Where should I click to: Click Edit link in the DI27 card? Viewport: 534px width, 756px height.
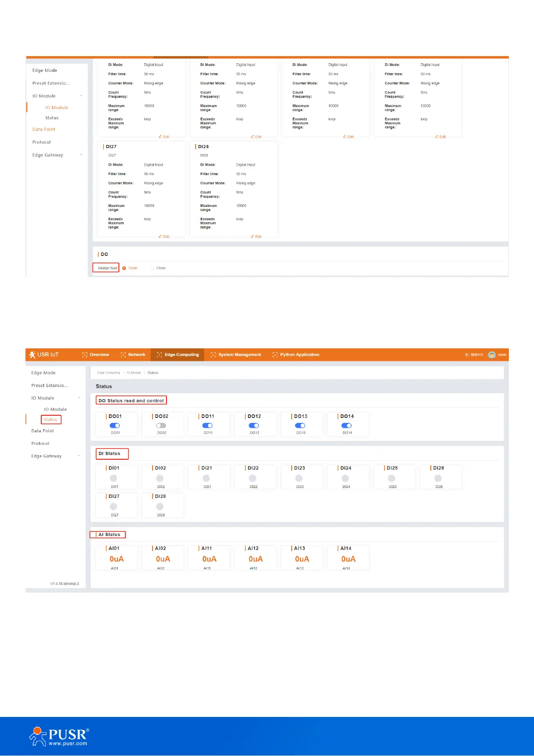164,237
